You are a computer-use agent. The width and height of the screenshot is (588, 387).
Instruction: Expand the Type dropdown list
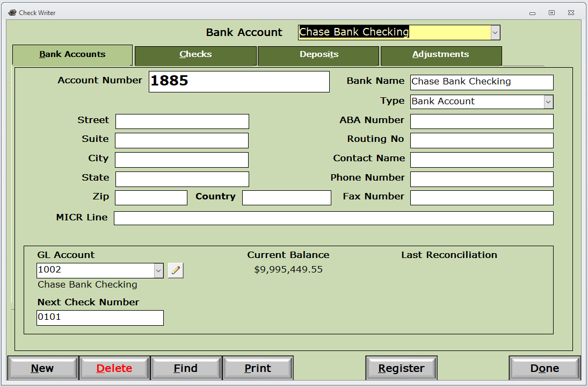(548, 102)
